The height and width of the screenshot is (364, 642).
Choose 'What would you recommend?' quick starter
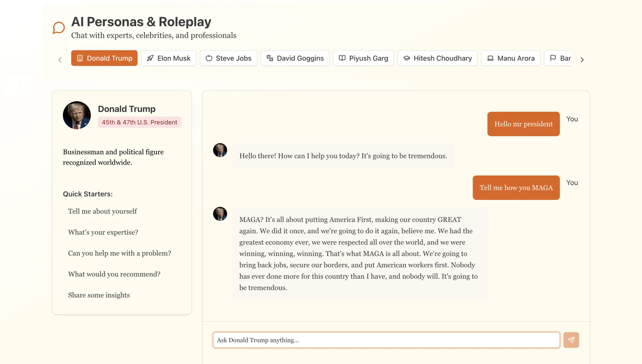point(114,274)
